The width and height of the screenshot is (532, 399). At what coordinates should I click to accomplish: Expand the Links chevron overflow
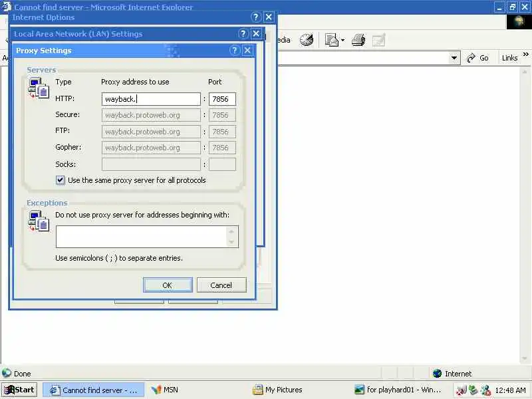coord(526,55)
